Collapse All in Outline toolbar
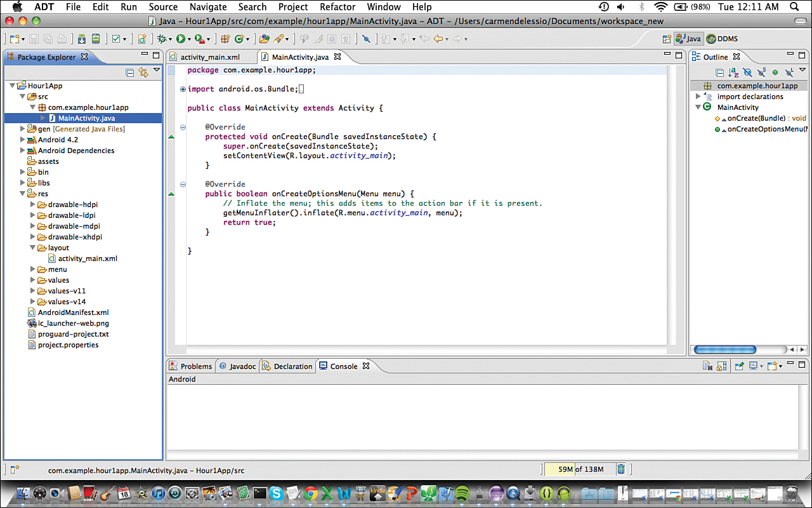Viewport: 812px width, 508px height. coord(720,72)
